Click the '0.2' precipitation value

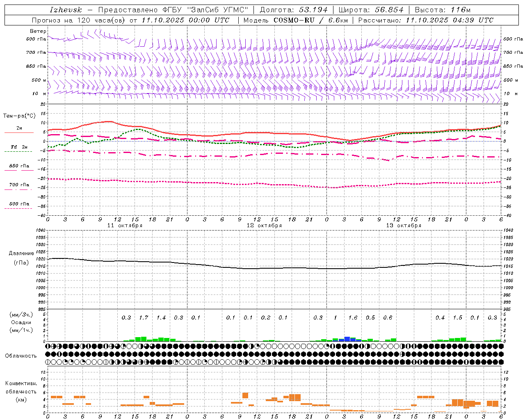click(x=266, y=317)
